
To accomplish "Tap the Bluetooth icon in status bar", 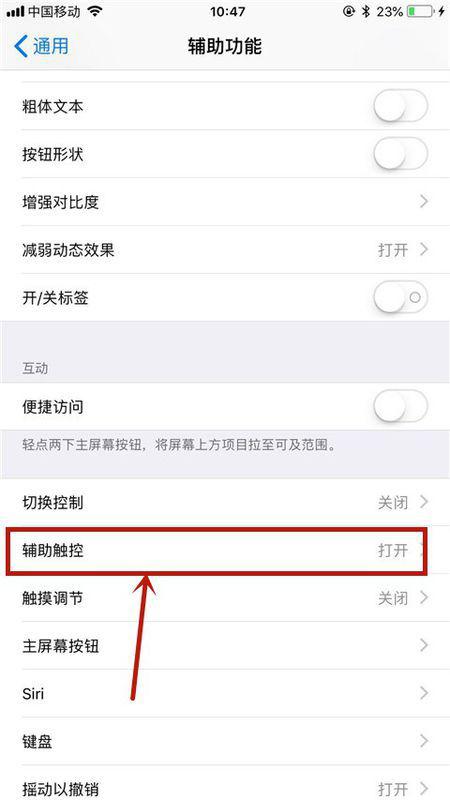I will click(366, 11).
